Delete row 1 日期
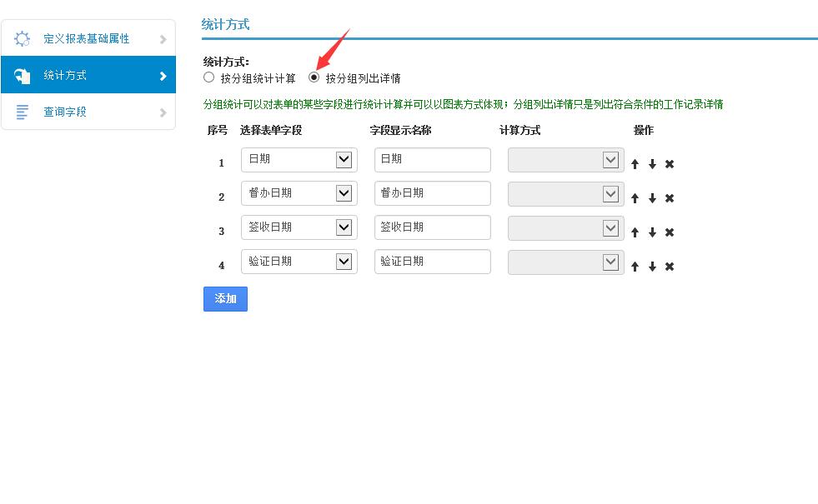 [670, 164]
